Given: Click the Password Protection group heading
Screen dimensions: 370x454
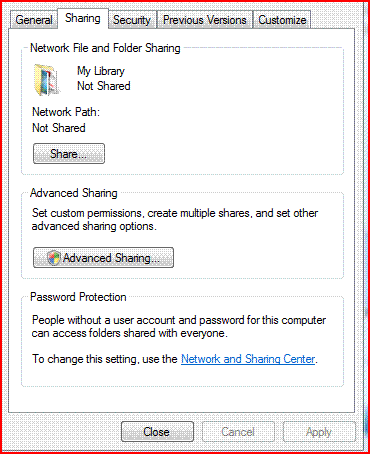Looking at the screenshot, I should (78, 297).
